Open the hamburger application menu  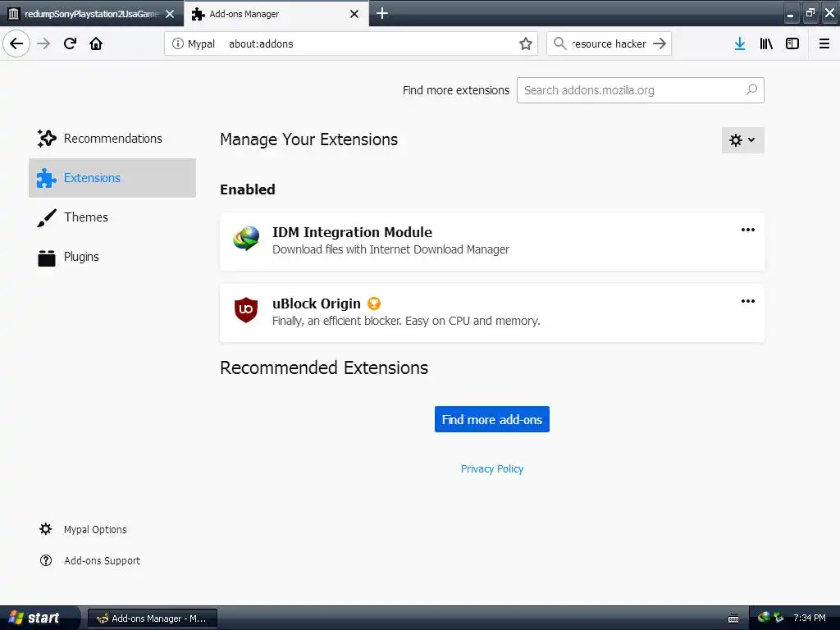pyautogui.click(x=823, y=43)
